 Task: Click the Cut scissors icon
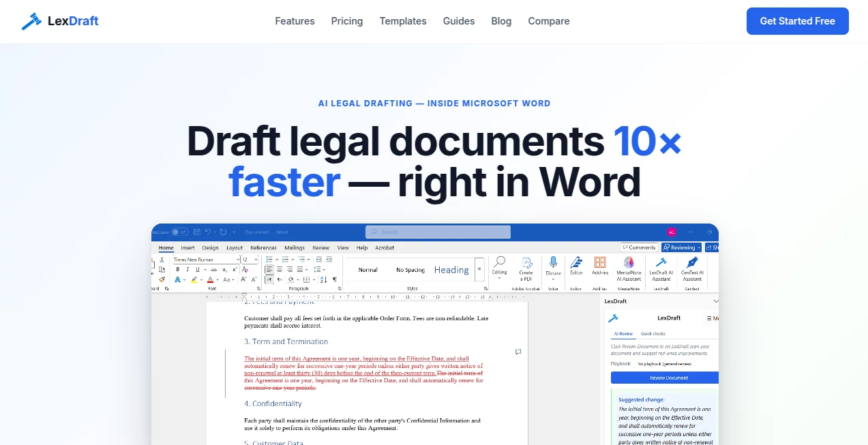point(162,260)
